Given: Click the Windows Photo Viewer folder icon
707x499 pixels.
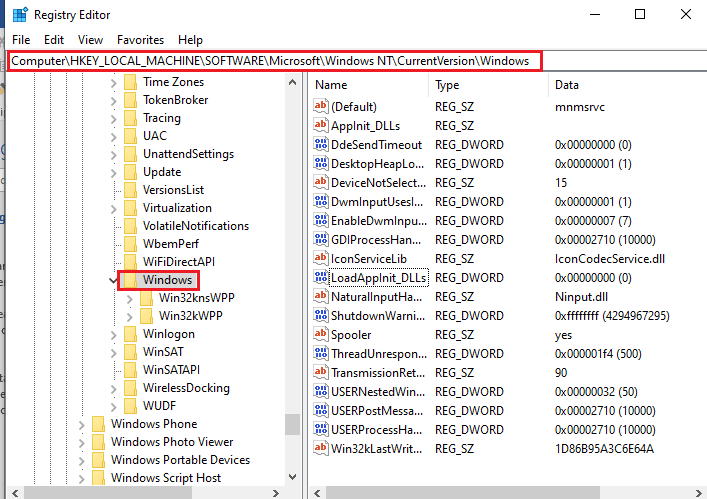Looking at the screenshot, I should pos(98,442).
